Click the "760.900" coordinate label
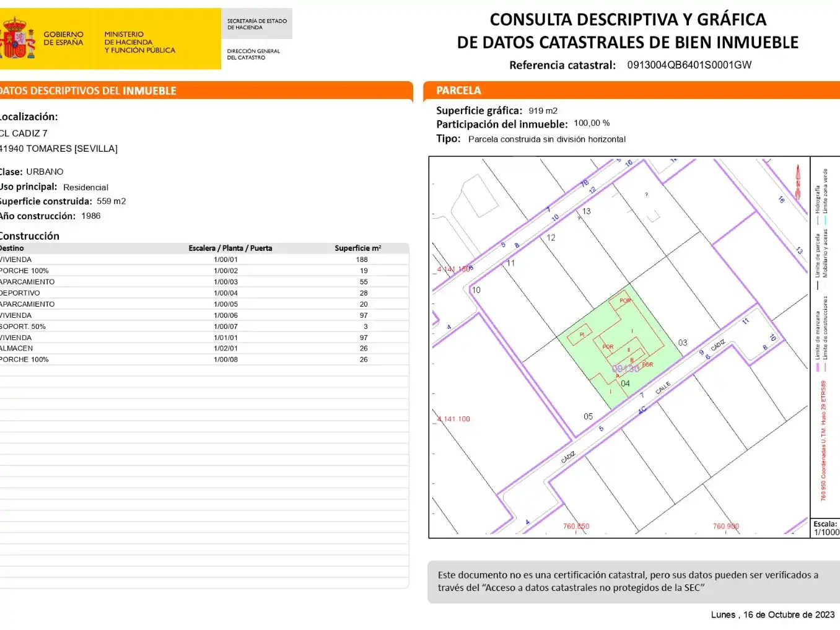Image resolution: width=840 pixels, height=630 pixels. click(726, 527)
